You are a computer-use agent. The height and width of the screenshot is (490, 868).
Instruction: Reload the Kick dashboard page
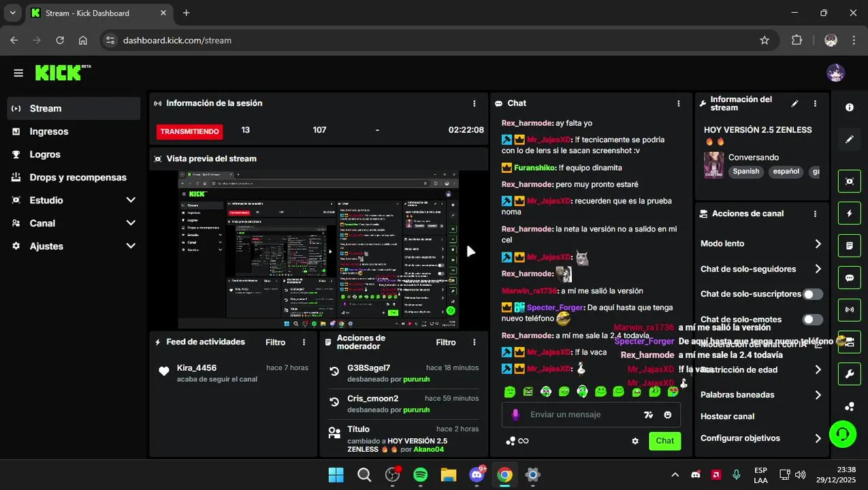[x=60, y=40]
